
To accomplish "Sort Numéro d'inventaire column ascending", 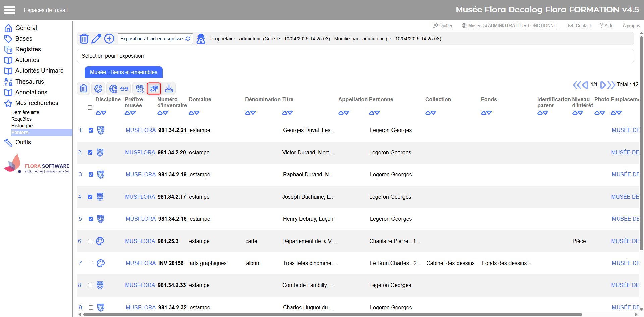I will pos(160,113).
